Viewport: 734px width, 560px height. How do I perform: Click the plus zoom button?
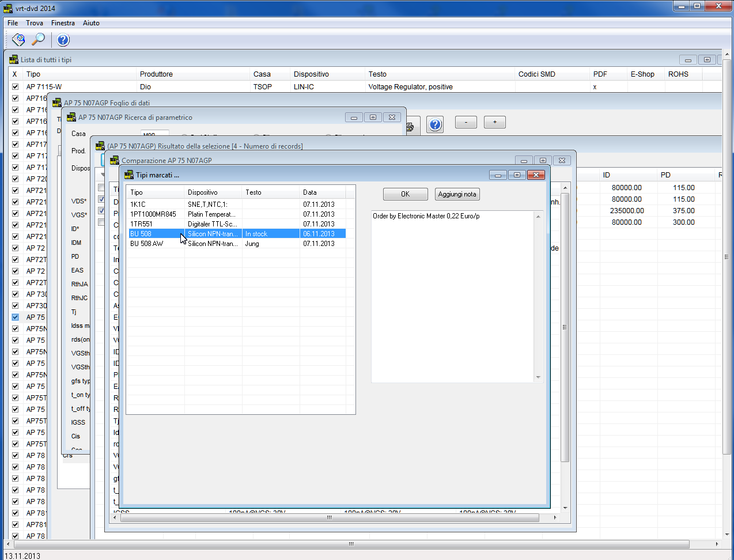point(494,122)
